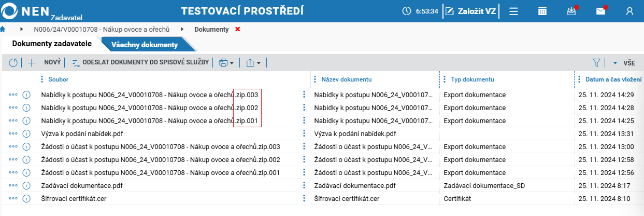The width and height of the screenshot is (644, 216).
Task: Refresh the document list
Action: (x=13, y=63)
